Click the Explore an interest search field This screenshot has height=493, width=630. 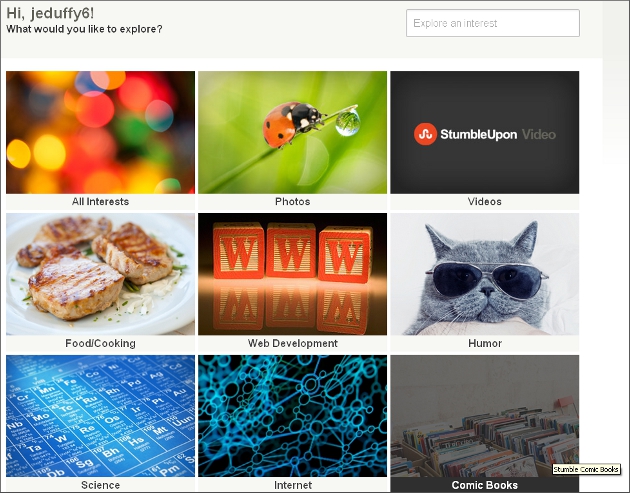pos(493,23)
